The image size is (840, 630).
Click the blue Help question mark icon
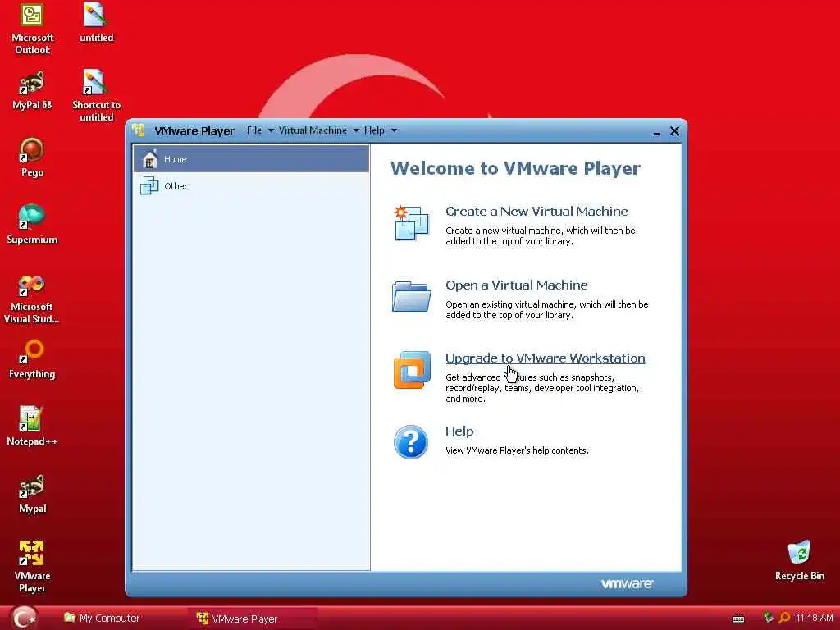411,442
